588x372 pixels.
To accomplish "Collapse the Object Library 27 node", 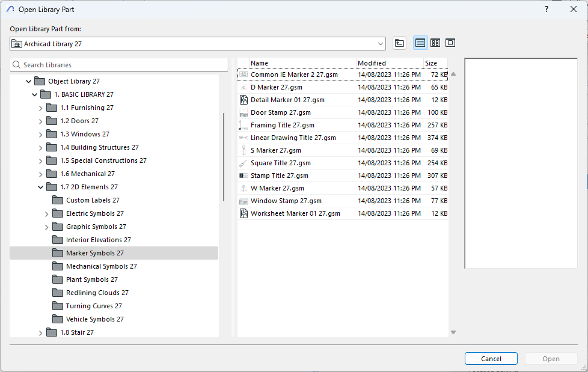I will (x=28, y=81).
